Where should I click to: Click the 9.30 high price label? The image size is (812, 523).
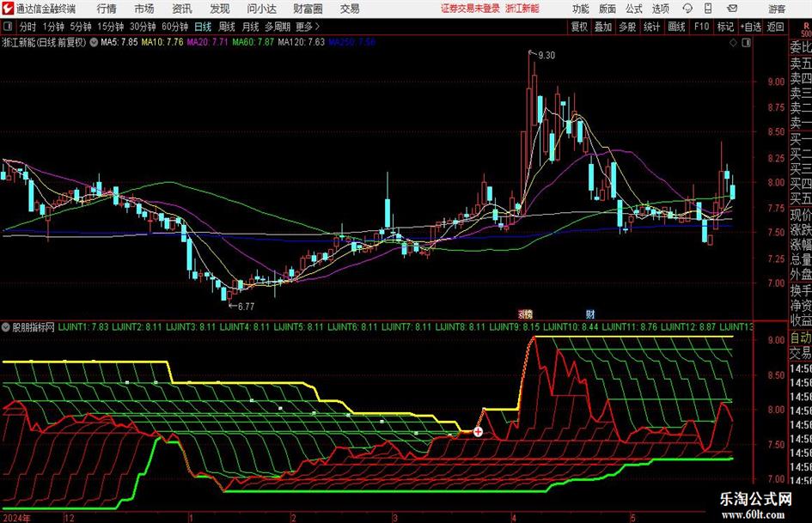(x=546, y=55)
